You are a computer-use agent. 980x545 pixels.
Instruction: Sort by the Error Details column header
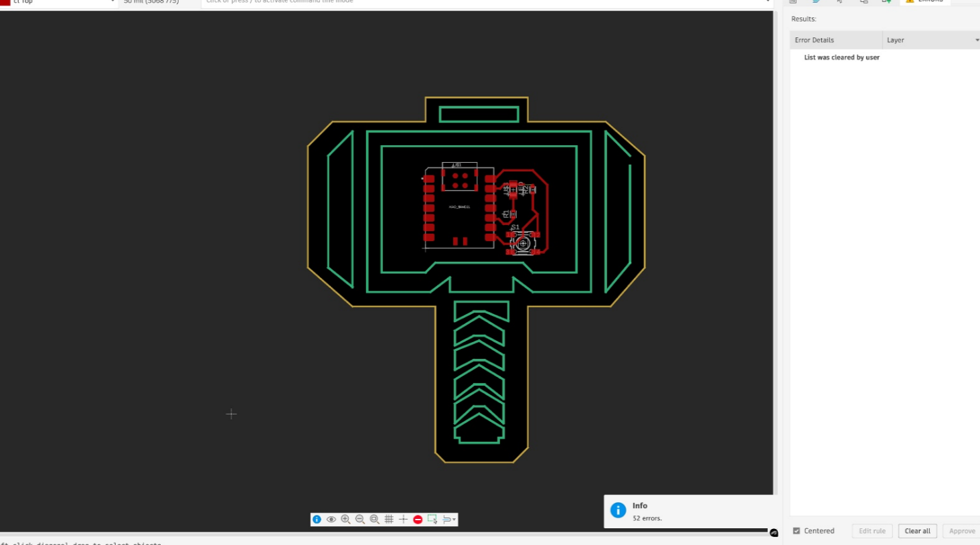coord(836,40)
